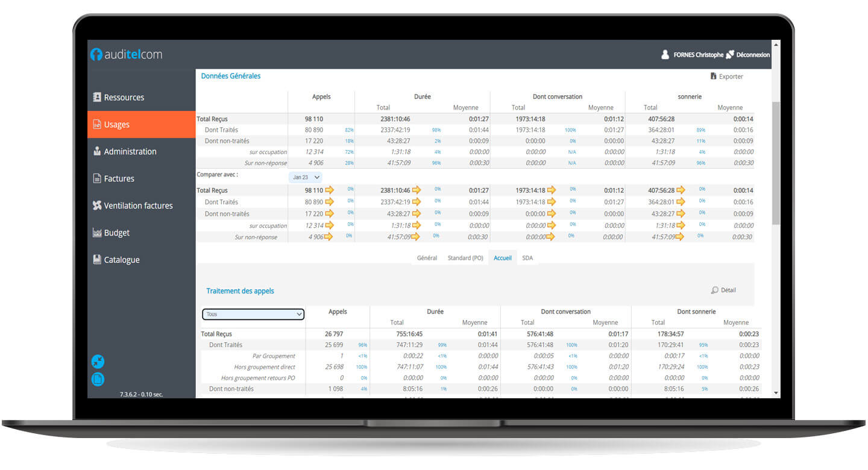Click the Ressources sidebar icon
Screen dimensions: 868x470
(x=96, y=98)
